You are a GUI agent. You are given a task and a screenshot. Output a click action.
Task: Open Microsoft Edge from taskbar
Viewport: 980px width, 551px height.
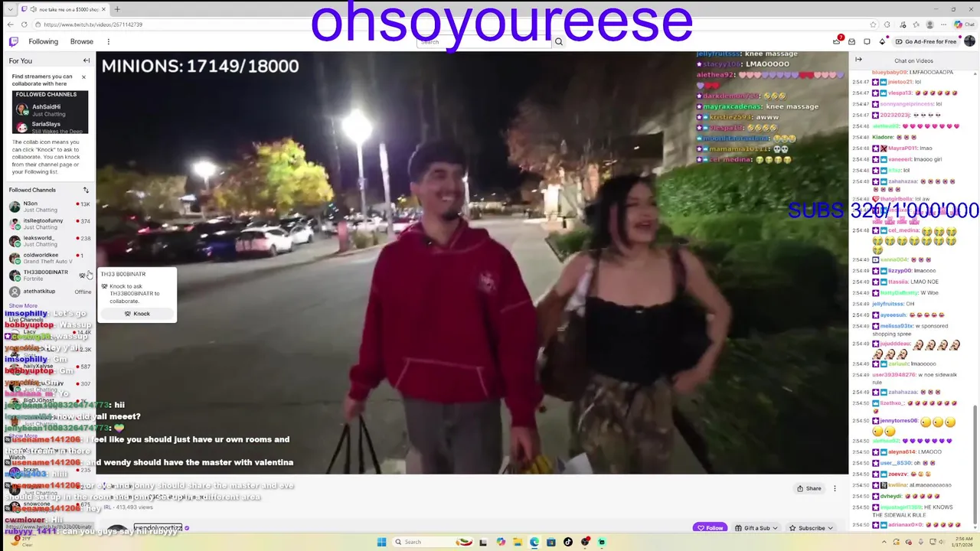point(534,542)
